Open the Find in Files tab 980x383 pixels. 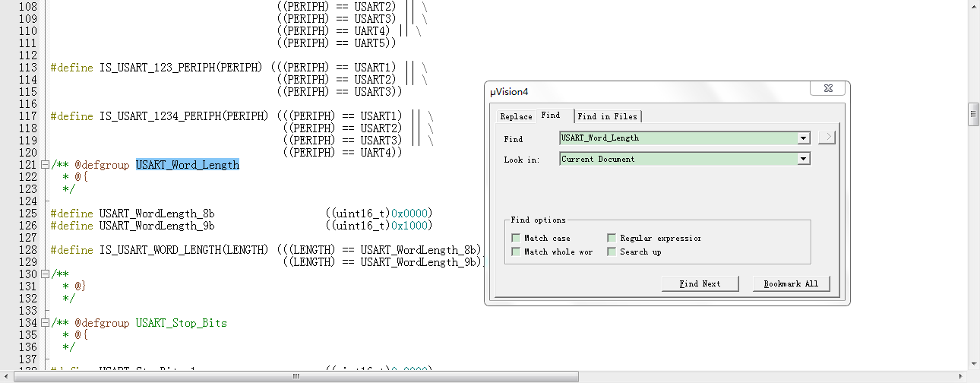pos(608,116)
